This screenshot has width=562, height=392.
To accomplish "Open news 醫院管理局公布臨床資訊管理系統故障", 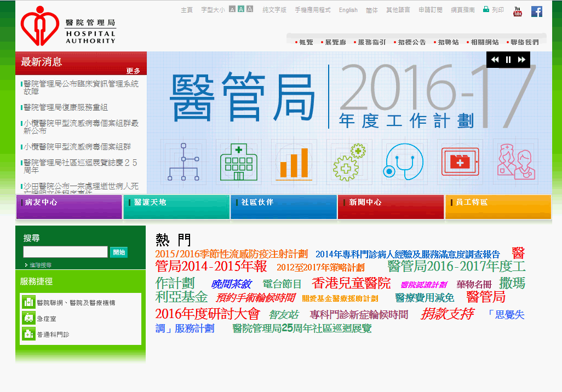I will click(x=81, y=88).
